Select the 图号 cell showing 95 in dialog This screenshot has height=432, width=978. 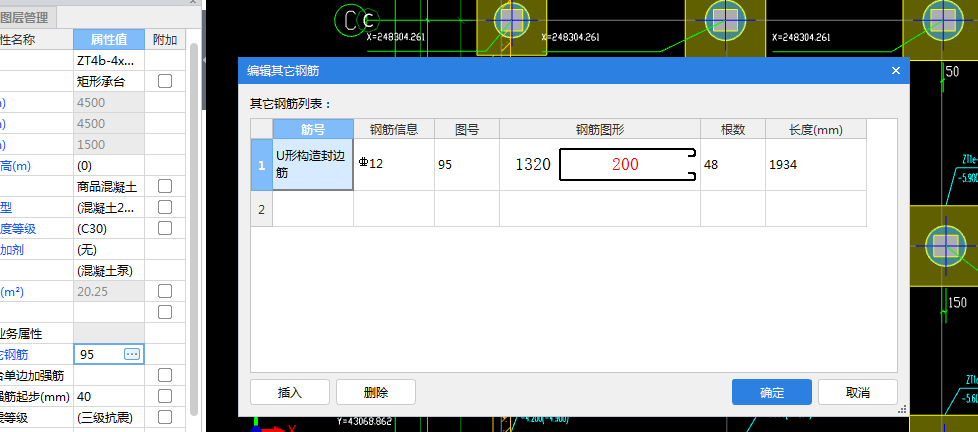(x=467, y=165)
